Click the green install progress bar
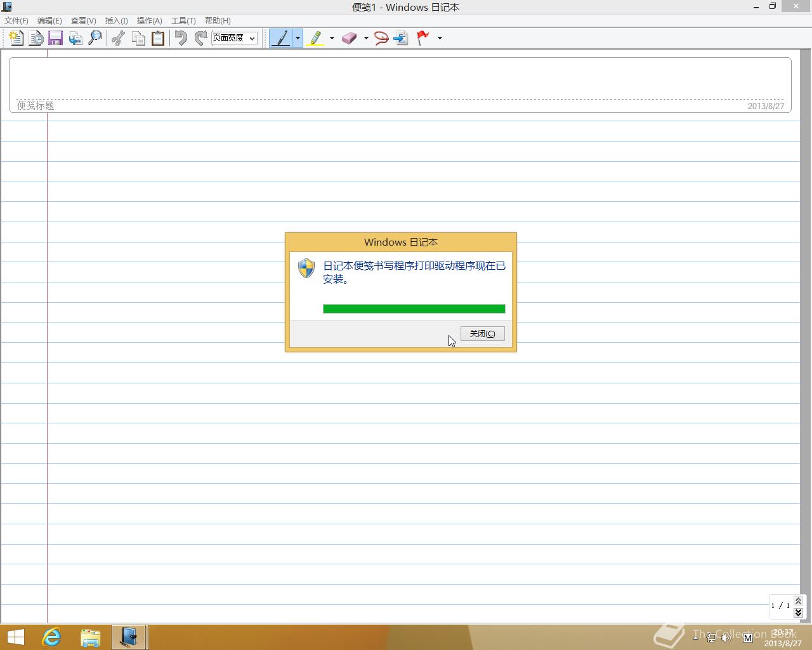Screen dimensions: 812x650 [414, 309]
